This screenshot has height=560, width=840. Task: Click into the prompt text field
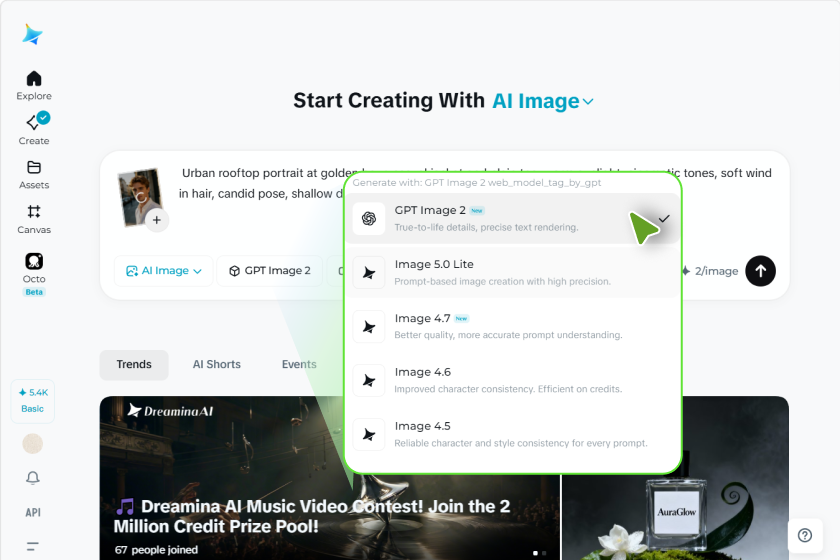(260, 183)
